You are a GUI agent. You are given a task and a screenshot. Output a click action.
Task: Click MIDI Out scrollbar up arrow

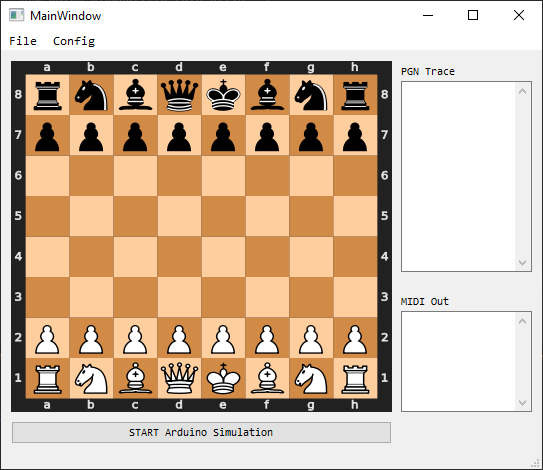[523, 321]
